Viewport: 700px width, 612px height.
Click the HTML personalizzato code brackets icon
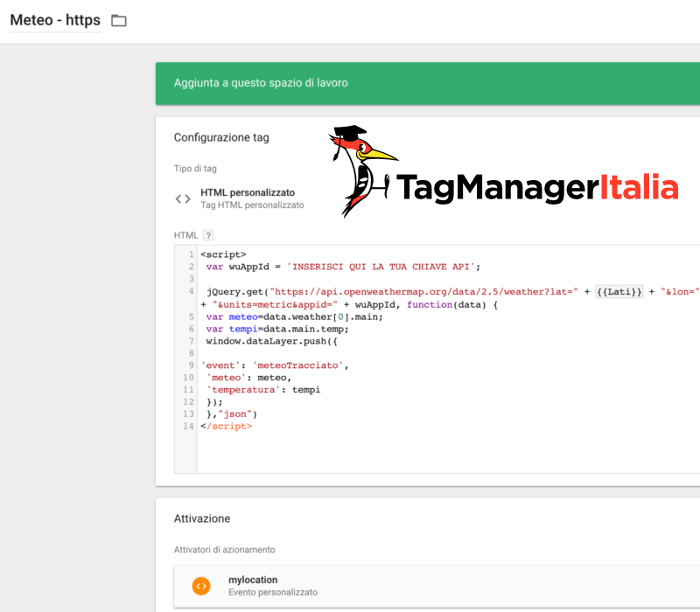tap(183, 198)
